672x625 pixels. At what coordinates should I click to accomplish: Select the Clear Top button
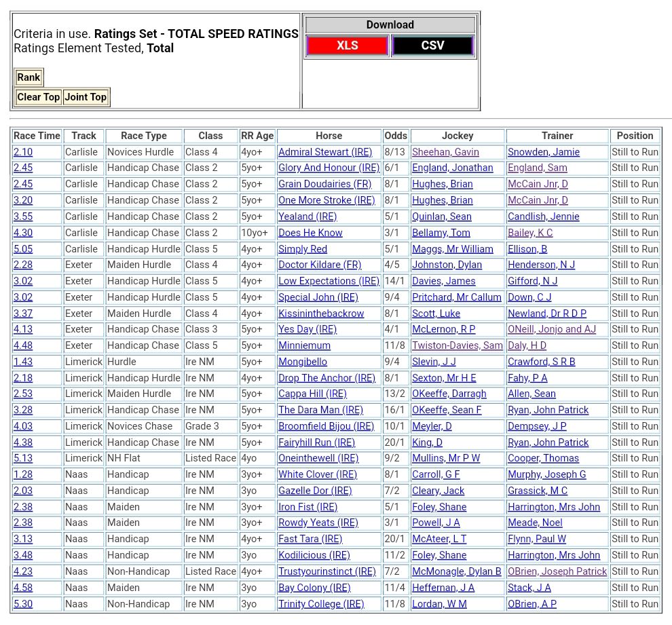pyautogui.click(x=39, y=97)
